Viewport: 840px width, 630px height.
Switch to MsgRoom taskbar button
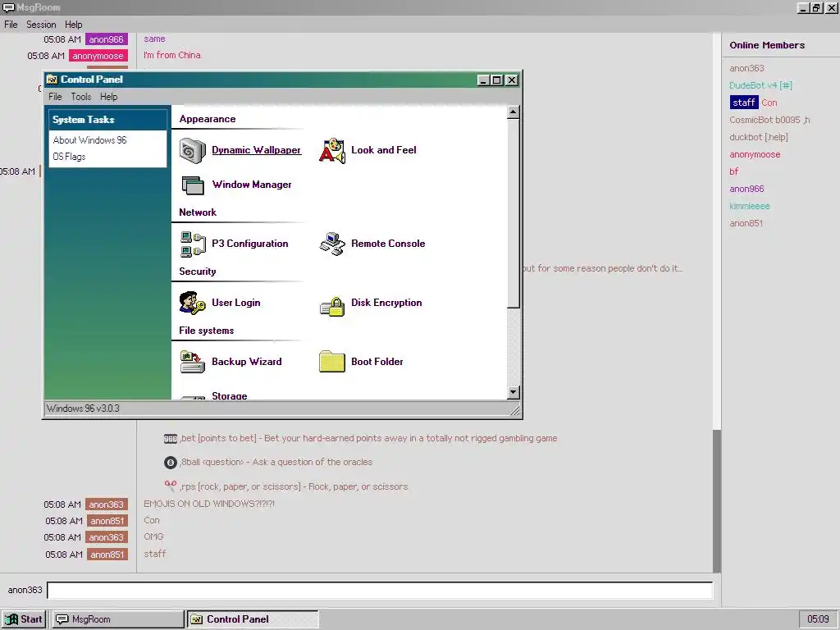coord(118,619)
